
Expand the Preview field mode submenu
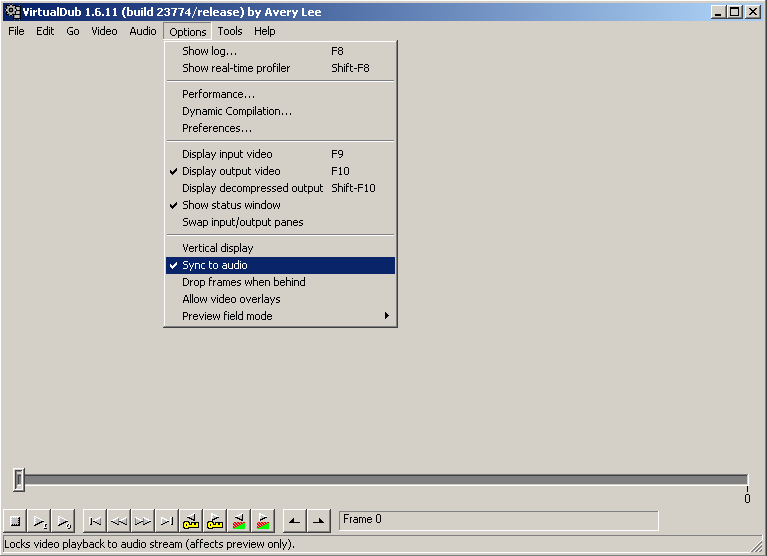(x=280, y=316)
